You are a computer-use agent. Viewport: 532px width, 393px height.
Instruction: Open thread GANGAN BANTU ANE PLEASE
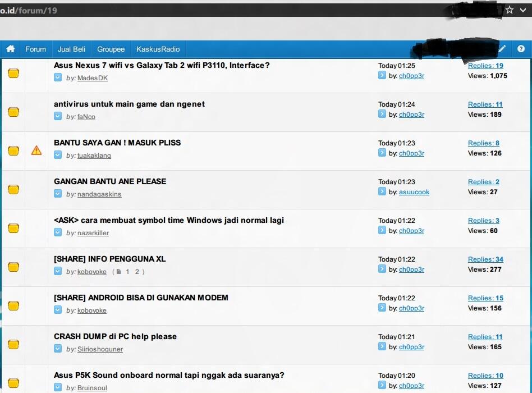tap(110, 181)
